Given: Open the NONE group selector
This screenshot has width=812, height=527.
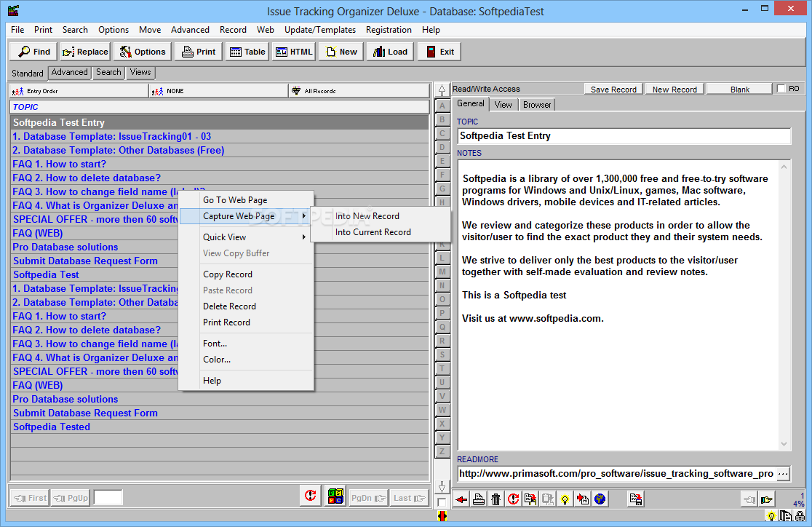Looking at the screenshot, I should click(x=219, y=91).
